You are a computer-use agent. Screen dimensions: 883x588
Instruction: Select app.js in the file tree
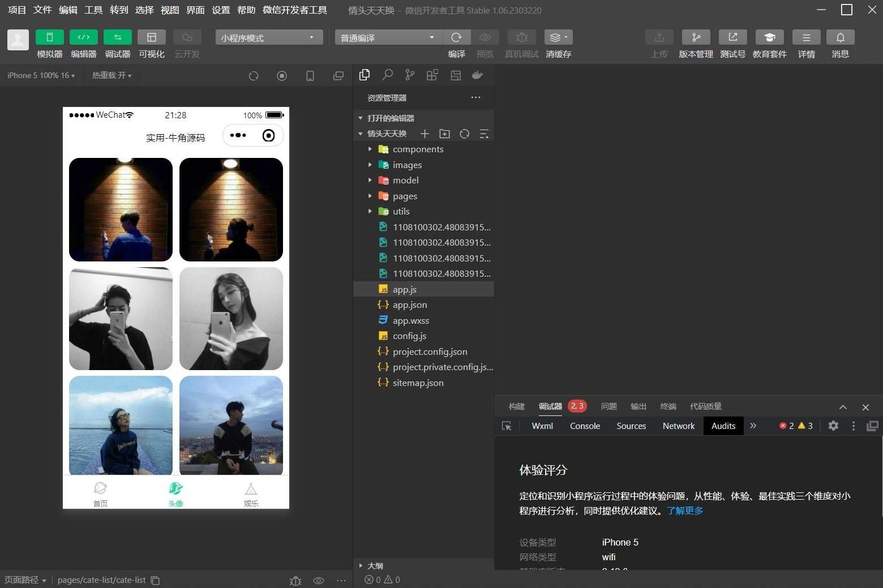click(404, 289)
